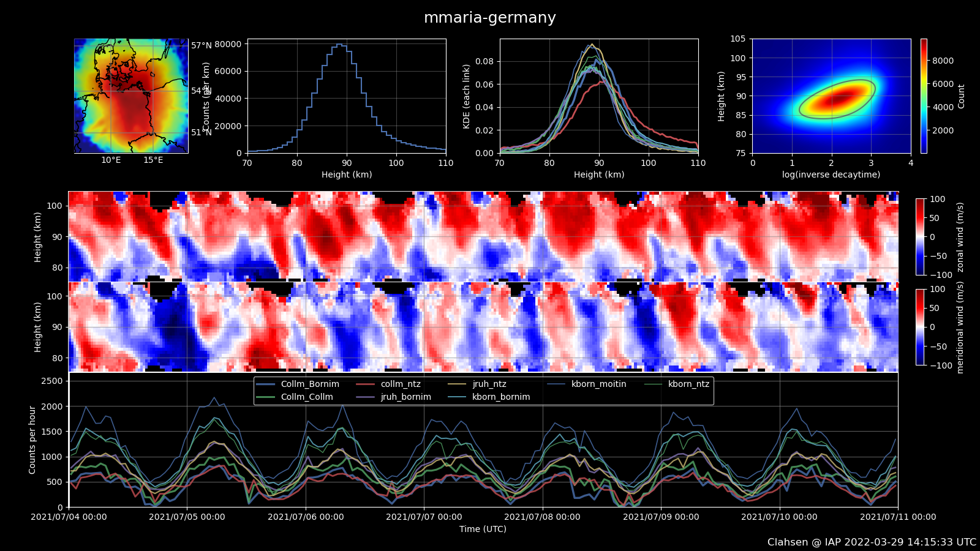Click the meridional wind (m/s) label
Viewport: 980px width, 551px height.
(x=960, y=328)
